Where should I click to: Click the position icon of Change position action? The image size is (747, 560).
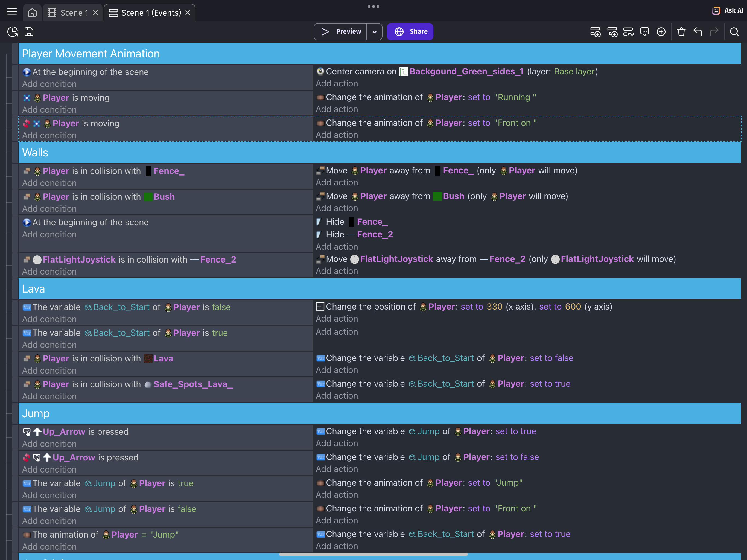320,307
